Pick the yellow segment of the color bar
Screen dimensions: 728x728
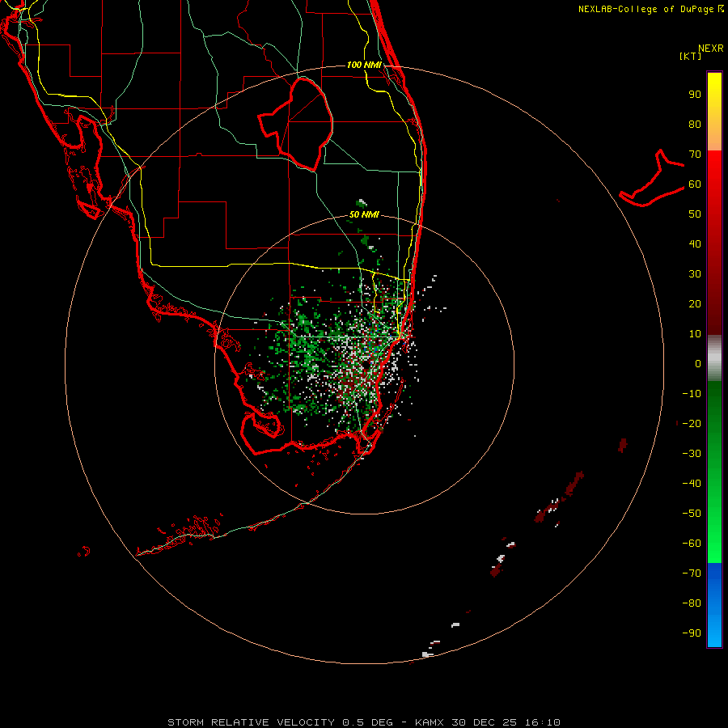714,112
